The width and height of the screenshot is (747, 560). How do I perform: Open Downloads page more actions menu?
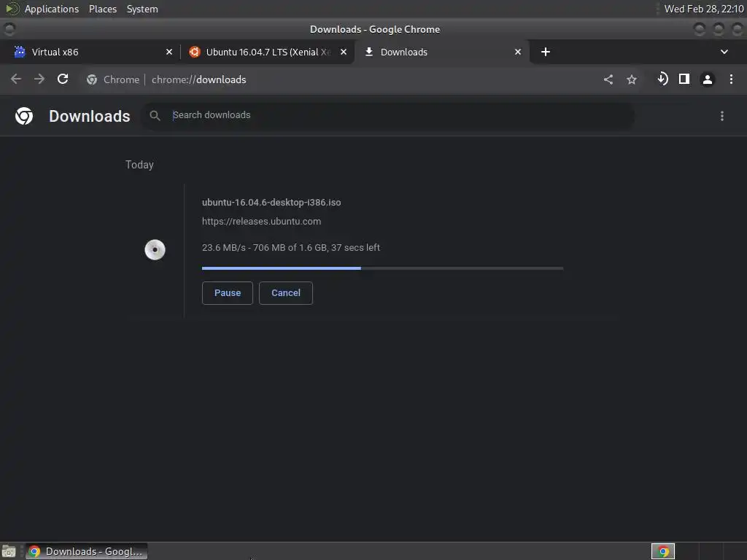click(722, 116)
